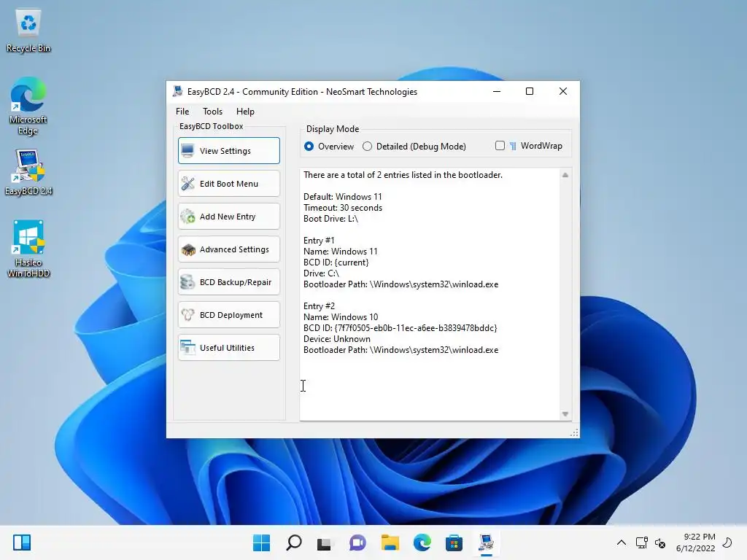
Task: Select Overview display mode
Action: tap(329, 146)
